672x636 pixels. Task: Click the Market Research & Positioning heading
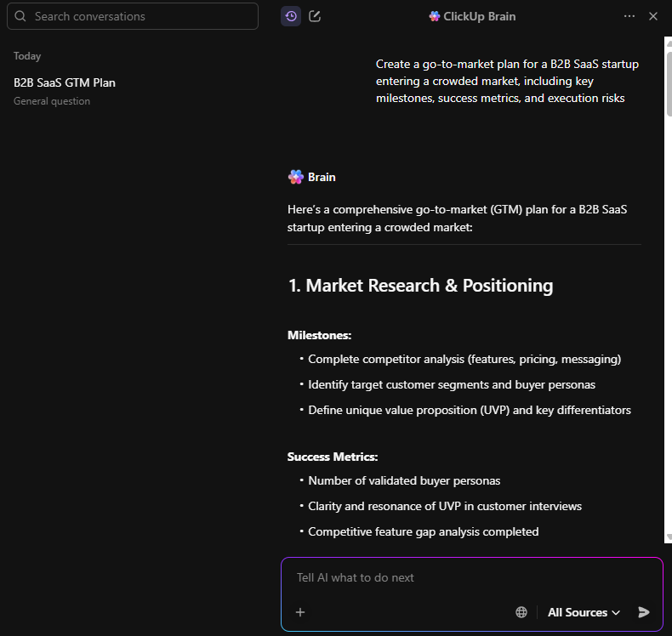pos(420,286)
